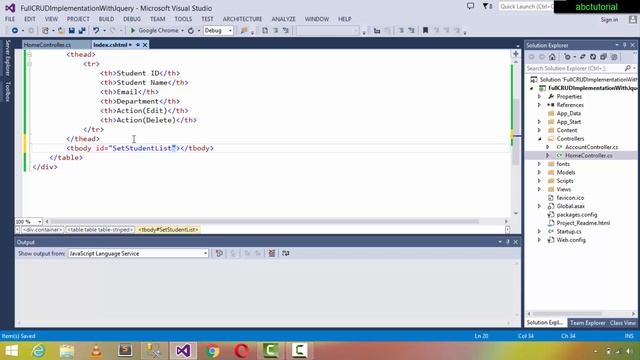Click the Quick Launch search box

pyautogui.click(x=526, y=7)
